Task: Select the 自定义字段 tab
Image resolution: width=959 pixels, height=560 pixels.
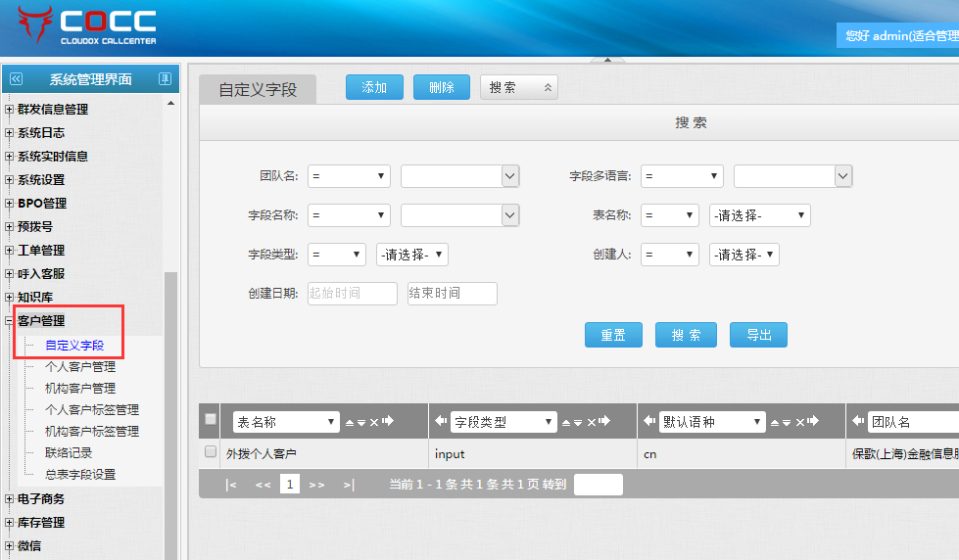Action: point(257,89)
